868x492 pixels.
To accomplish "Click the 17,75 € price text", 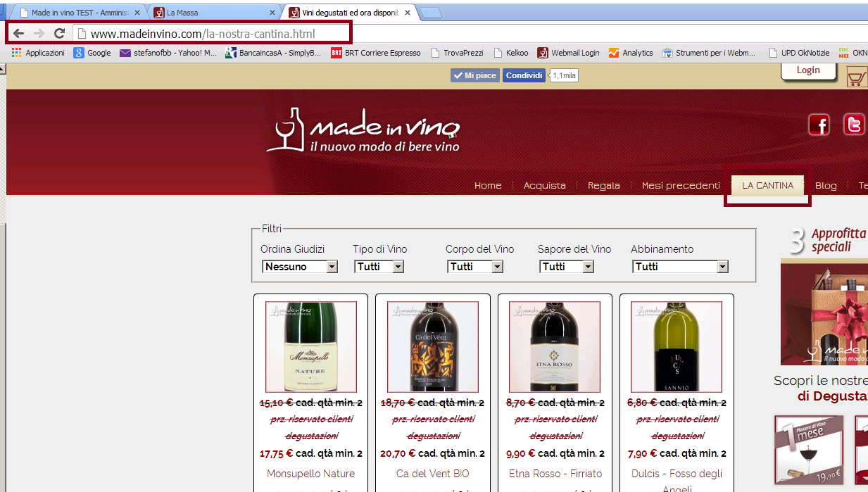I will click(x=277, y=453).
